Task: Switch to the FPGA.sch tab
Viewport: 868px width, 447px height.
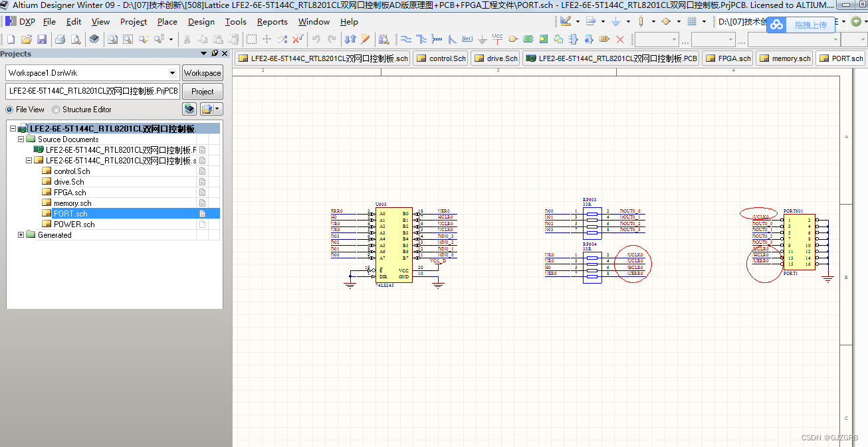Action: (x=727, y=58)
